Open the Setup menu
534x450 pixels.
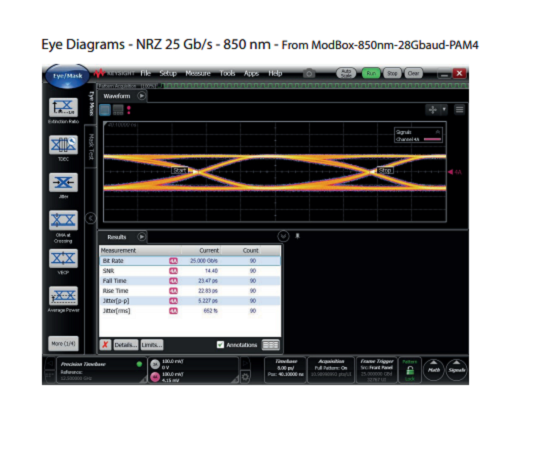click(x=168, y=73)
